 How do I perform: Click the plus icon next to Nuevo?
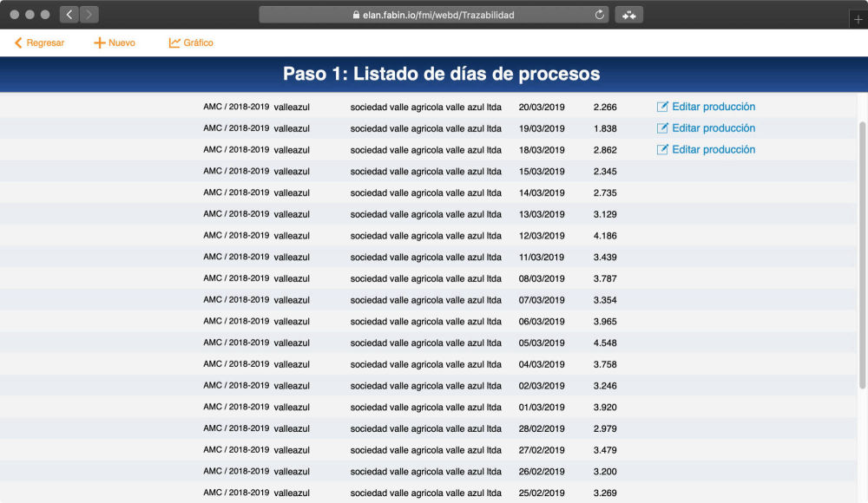point(99,42)
